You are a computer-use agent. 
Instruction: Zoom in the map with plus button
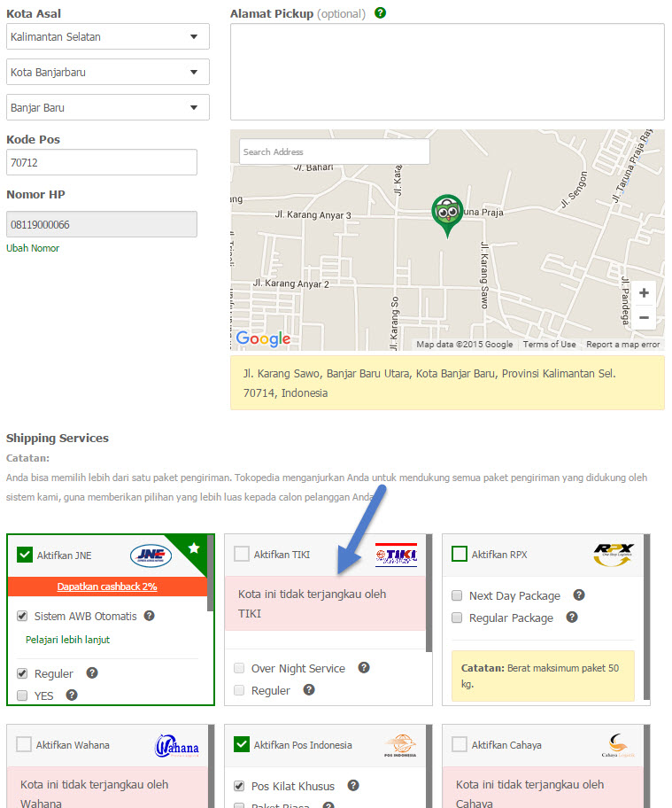coord(644,293)
